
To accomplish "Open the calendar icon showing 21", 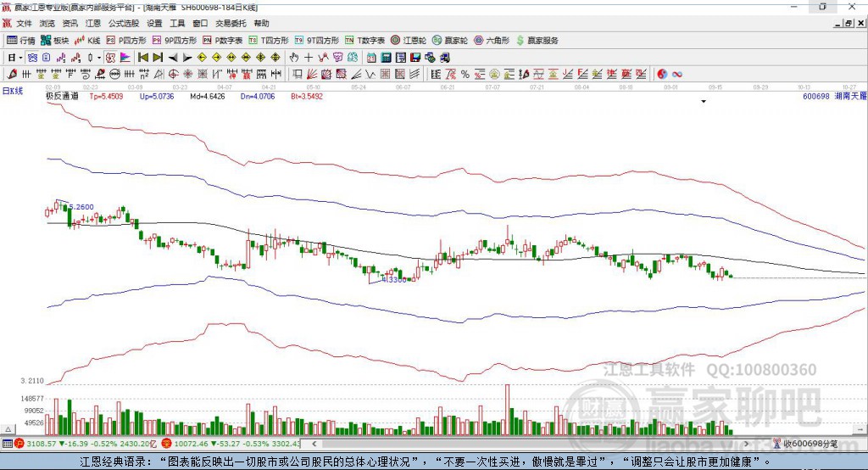I will (371, 58).
